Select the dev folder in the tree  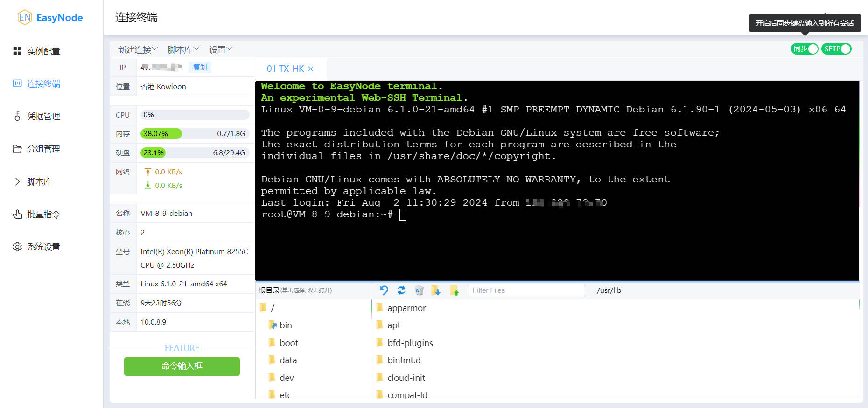[287, 378]
